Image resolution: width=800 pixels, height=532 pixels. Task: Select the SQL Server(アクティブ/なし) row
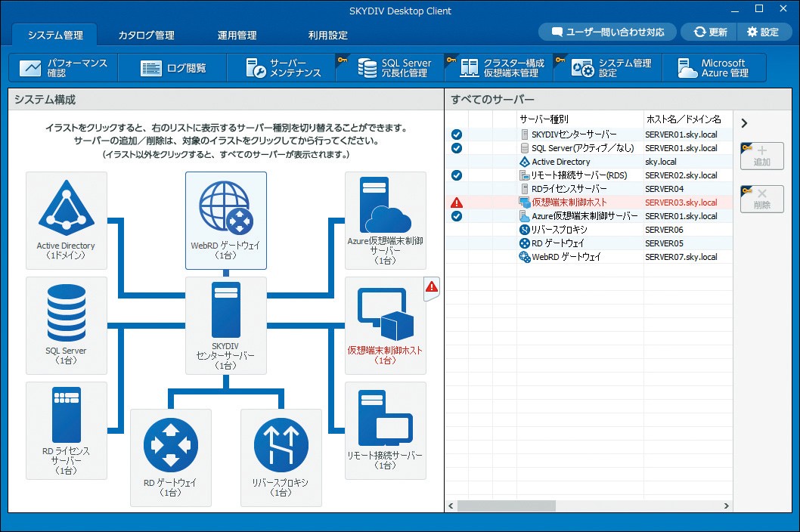click(589, 148)
